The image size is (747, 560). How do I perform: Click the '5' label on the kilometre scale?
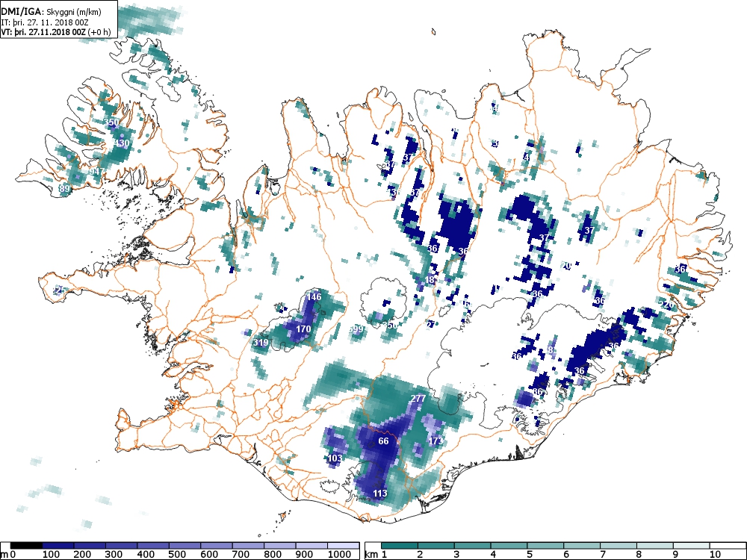pos(530,555)
